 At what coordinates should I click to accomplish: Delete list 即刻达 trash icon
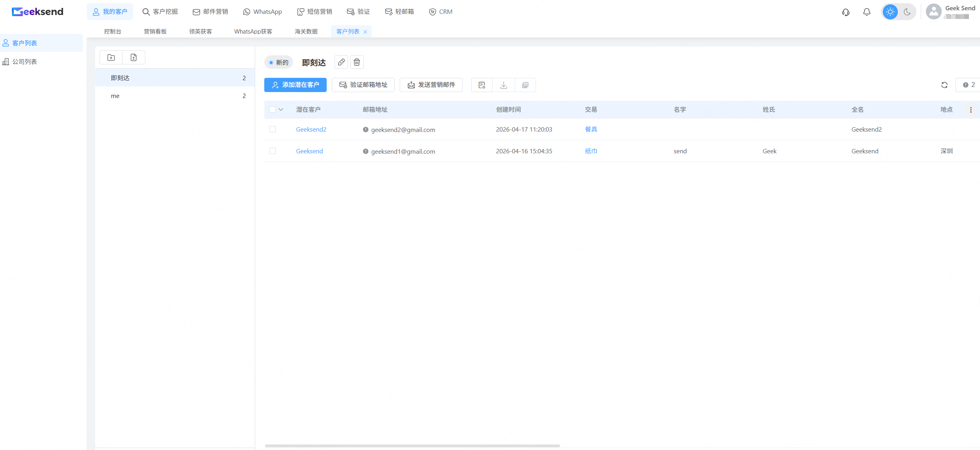[357, 62]
